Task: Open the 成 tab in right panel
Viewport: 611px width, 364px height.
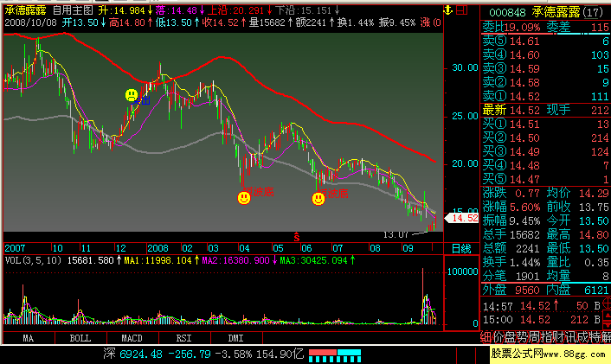Action: (583, 337)
